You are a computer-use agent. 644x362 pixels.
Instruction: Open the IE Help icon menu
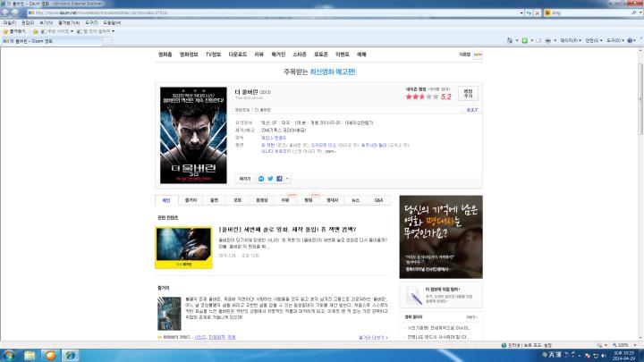click(631, 40)
